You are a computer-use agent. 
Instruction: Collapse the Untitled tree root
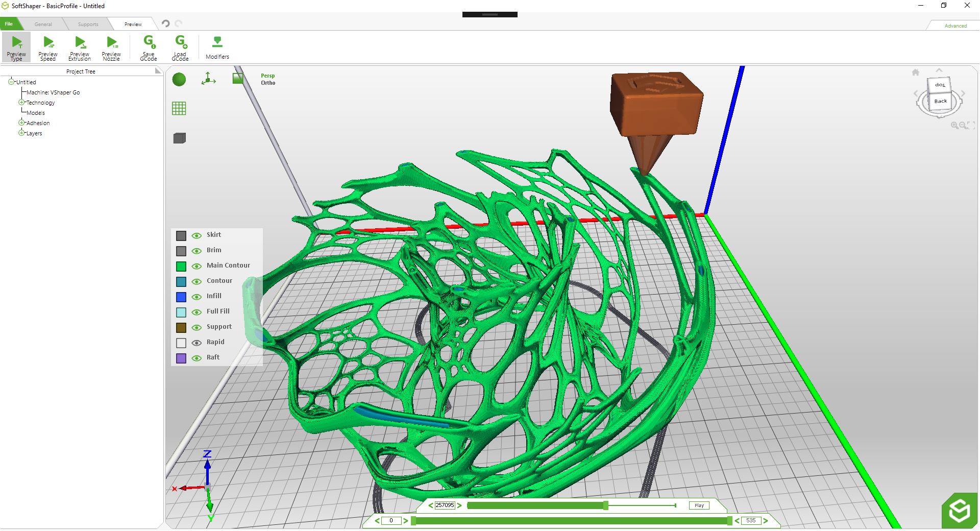(x=11, y=81)
